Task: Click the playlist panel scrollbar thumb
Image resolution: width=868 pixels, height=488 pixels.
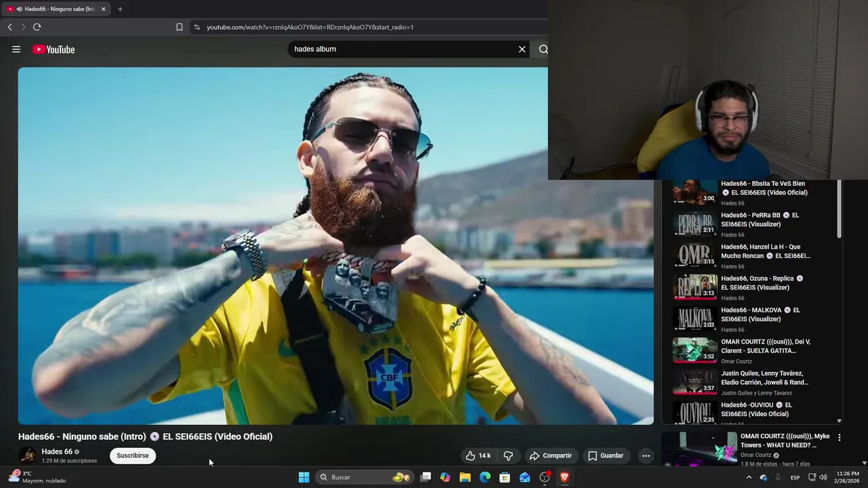Action: click(x=840, y=209)
